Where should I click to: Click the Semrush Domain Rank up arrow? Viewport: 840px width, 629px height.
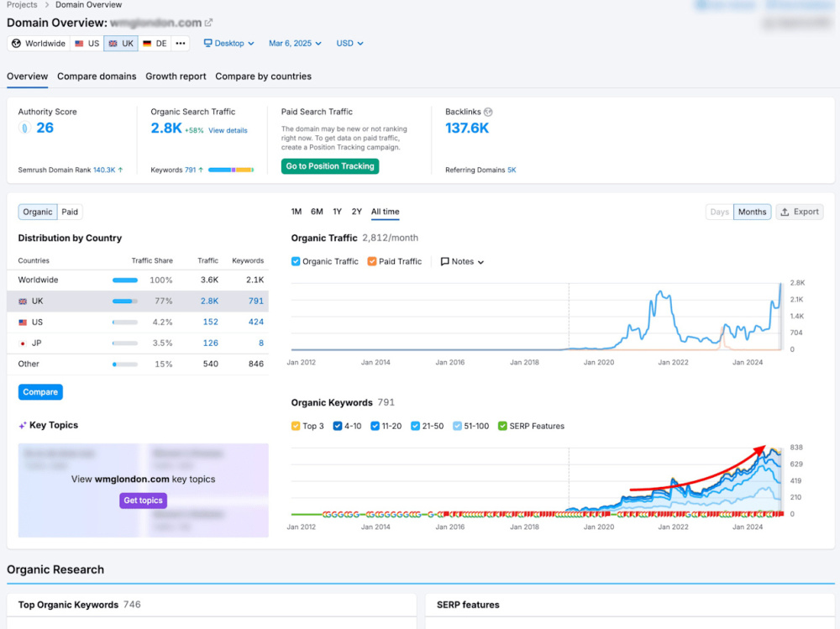(x=120, y=170)
